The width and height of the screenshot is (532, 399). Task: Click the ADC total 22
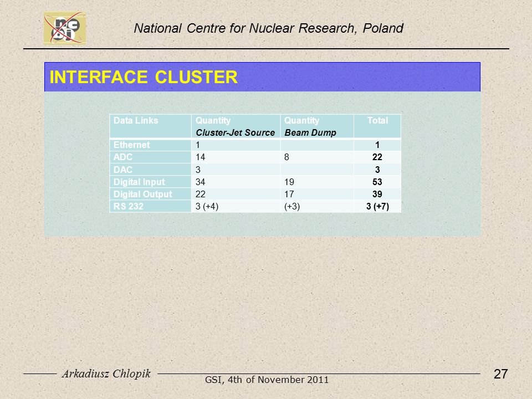point(377,157)
